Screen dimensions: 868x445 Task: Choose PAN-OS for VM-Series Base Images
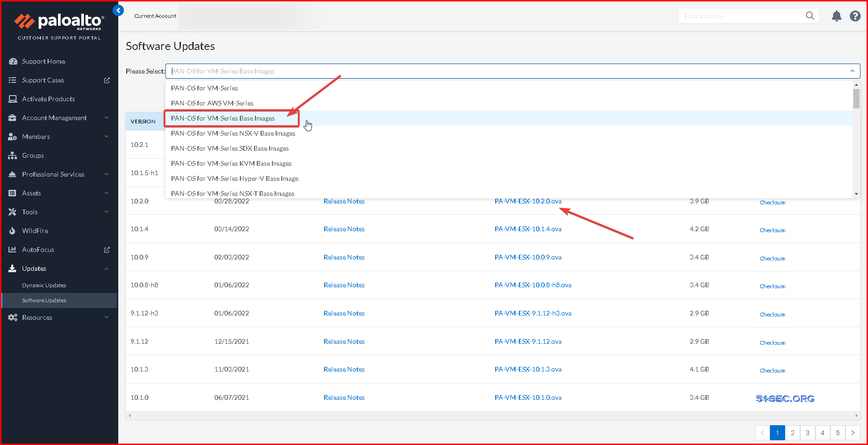point(509,118)
